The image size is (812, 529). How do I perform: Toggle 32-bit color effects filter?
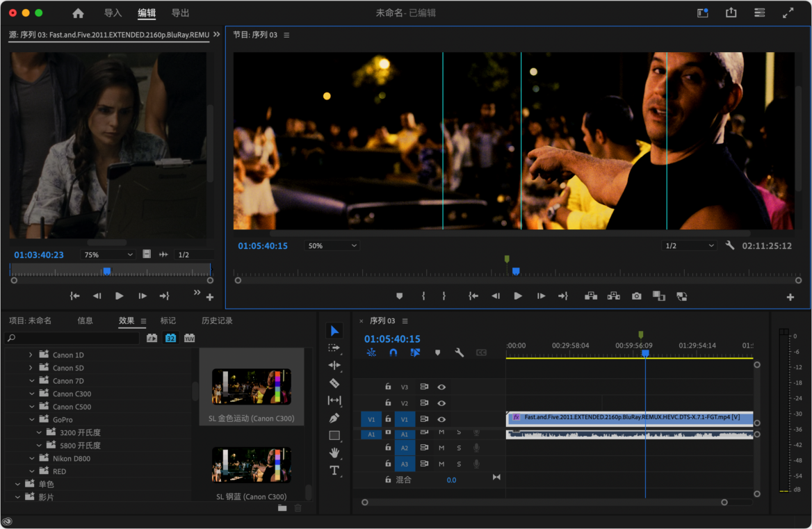click(x=170, y=338)
